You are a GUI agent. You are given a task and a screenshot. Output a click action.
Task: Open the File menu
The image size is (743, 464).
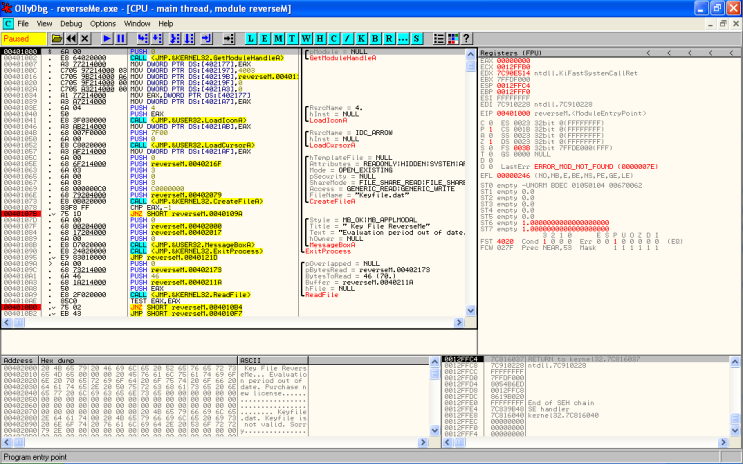23,24
